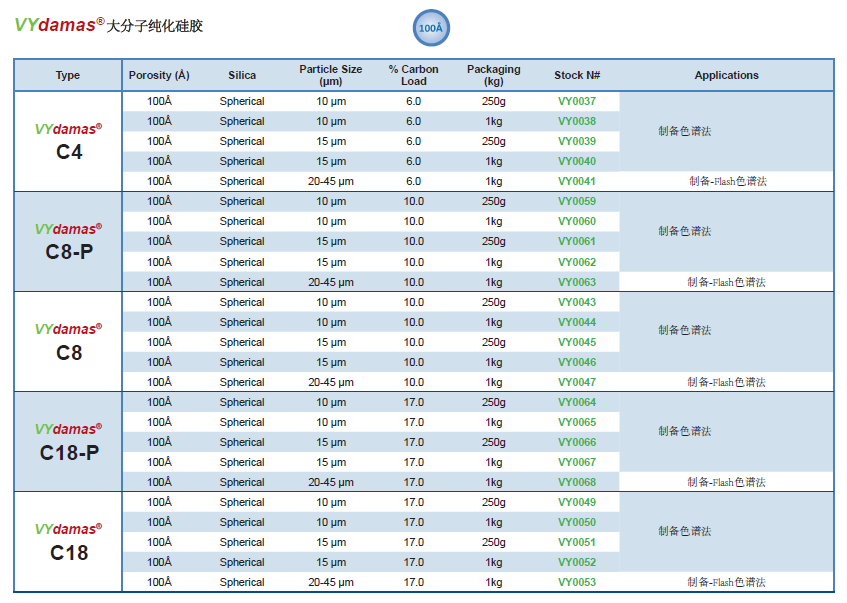Select stock number VY0067
Screen dimensions: 847x603
click(576, 462)
